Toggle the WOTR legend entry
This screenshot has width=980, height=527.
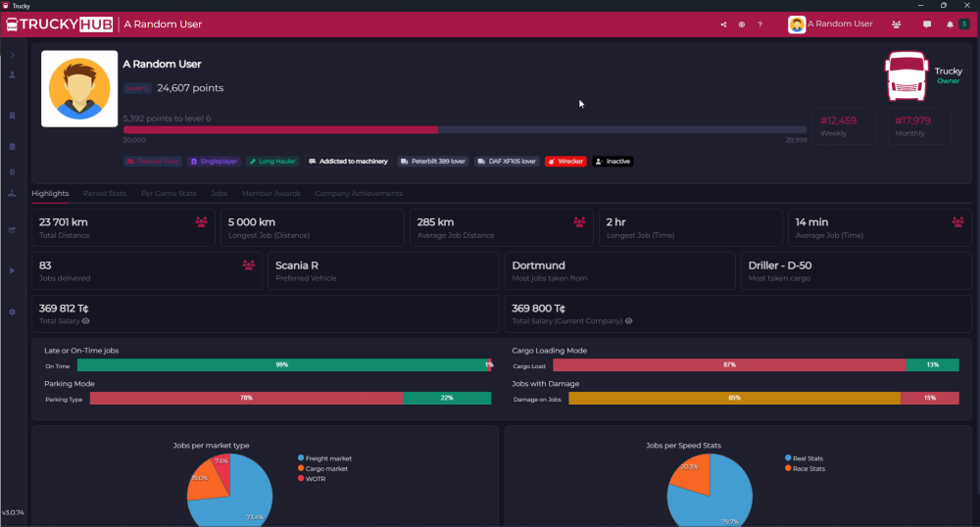[x=312, y=479]
